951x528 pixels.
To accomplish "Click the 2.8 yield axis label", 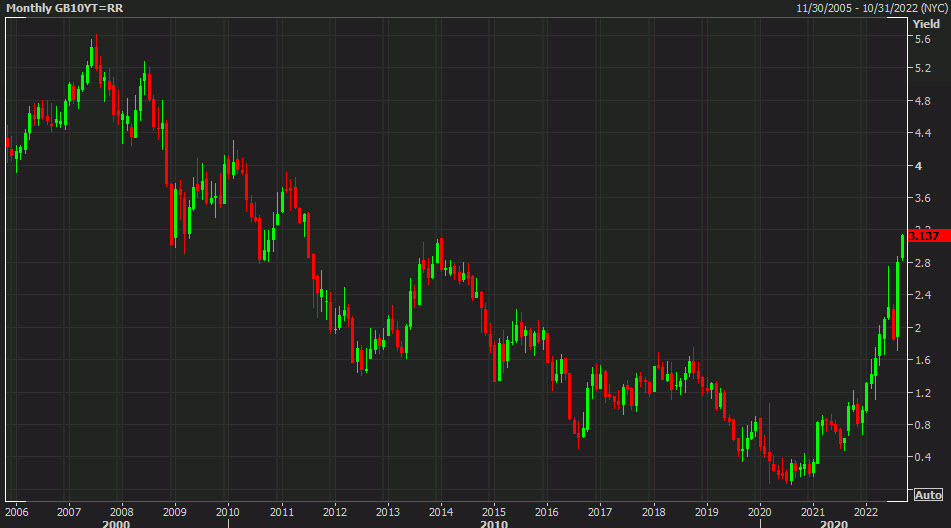I will (922, 263).
